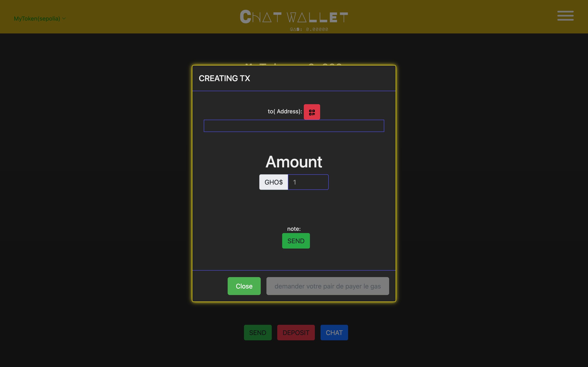Expand the hamburger navigation menu

[x=565, y=16]
